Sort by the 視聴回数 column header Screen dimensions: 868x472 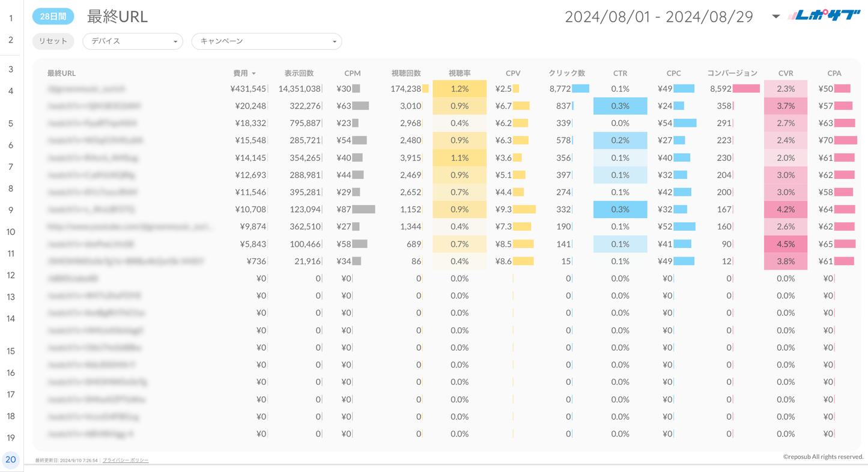coord(406,73)
